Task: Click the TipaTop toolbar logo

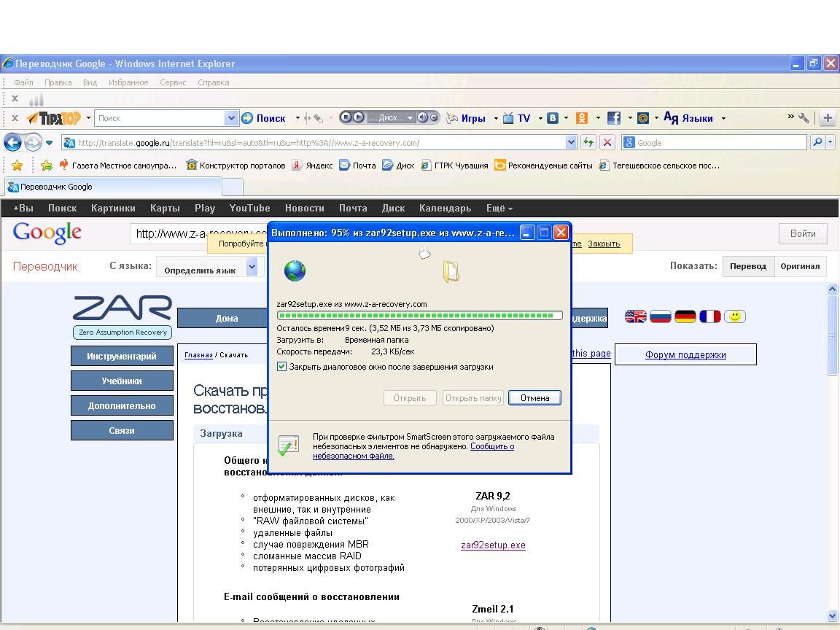Action: (53, 118)
